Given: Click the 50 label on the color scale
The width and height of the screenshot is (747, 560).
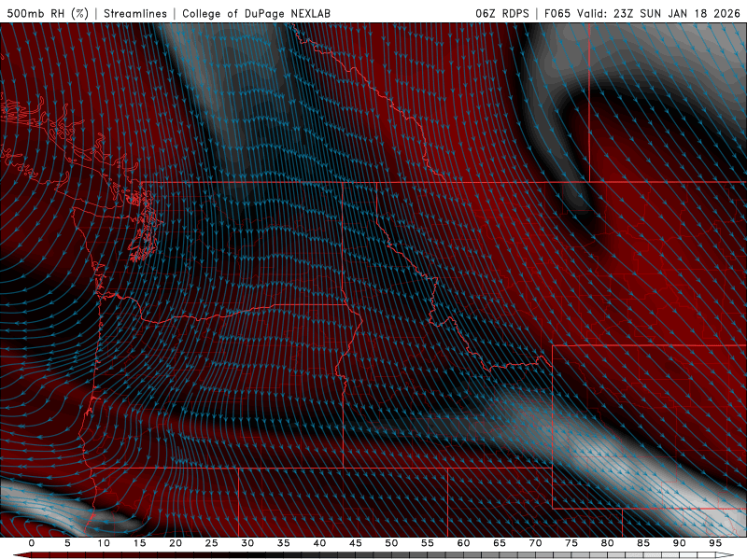Looking at the screenshot, I should click(391, 543).
